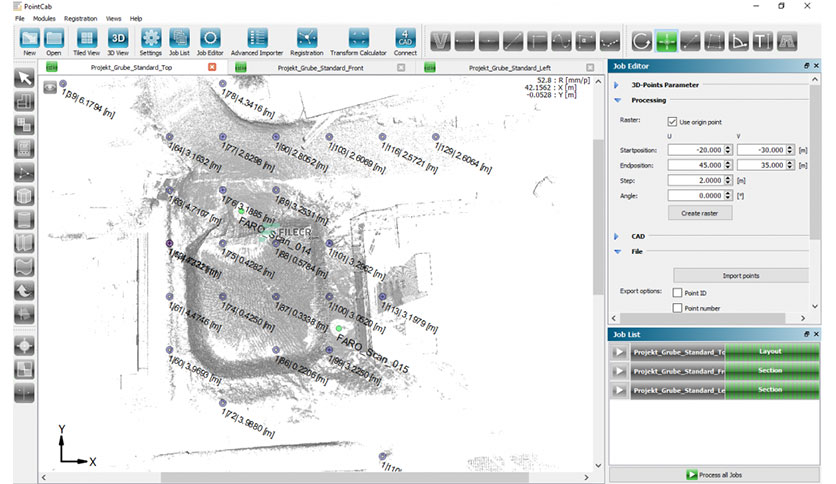The width and height of the screenshot is (836, 484).
Task: Click the Import points button
Action: click(741, 276)
